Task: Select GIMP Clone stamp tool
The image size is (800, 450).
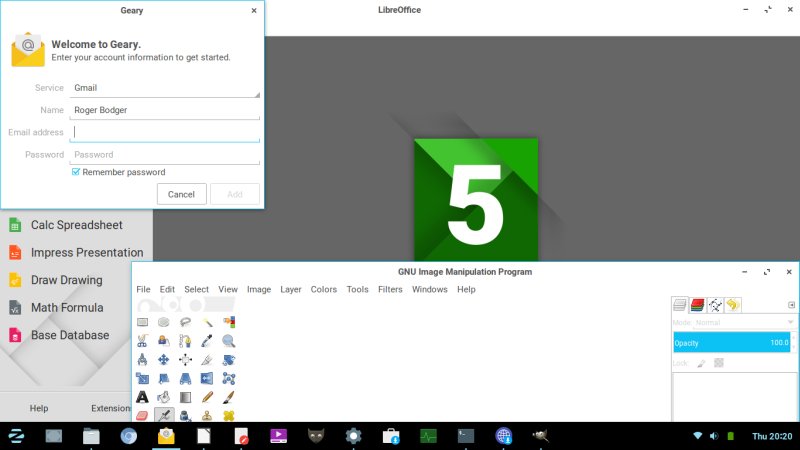Action: point(207,415)
